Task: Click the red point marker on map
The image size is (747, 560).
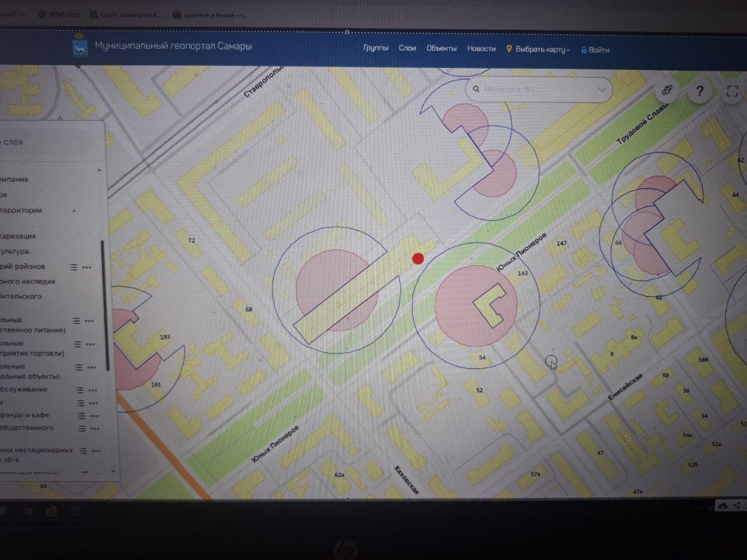Action: coord(418,258)
